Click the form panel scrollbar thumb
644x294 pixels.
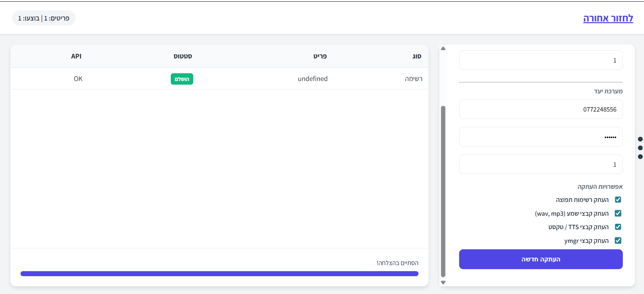(x=443, y=192)
